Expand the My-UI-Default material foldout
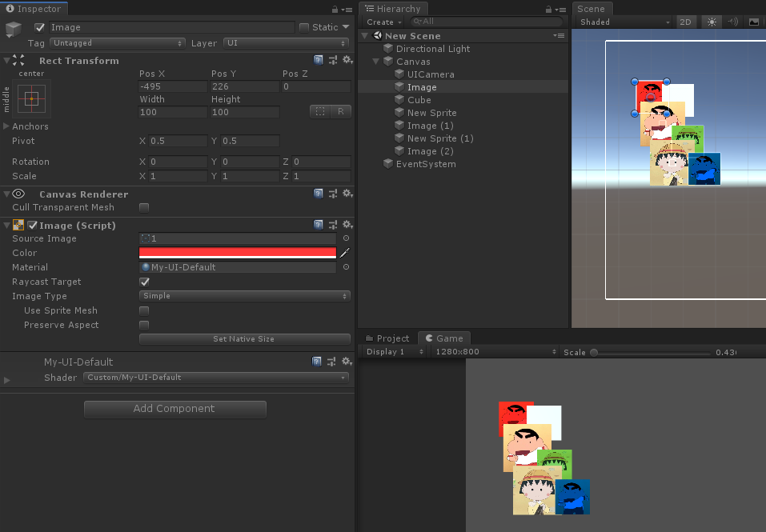766x532 pixels. 7,380
